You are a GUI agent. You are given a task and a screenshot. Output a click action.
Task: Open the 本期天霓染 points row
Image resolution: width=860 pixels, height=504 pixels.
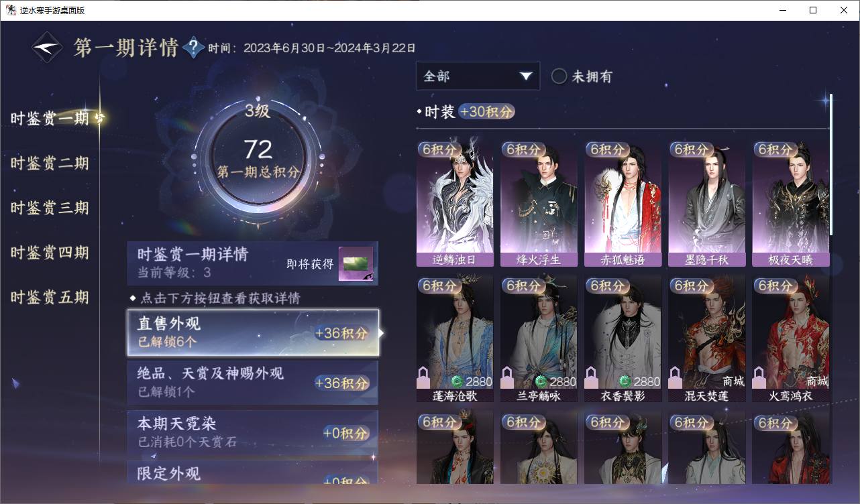253,432
